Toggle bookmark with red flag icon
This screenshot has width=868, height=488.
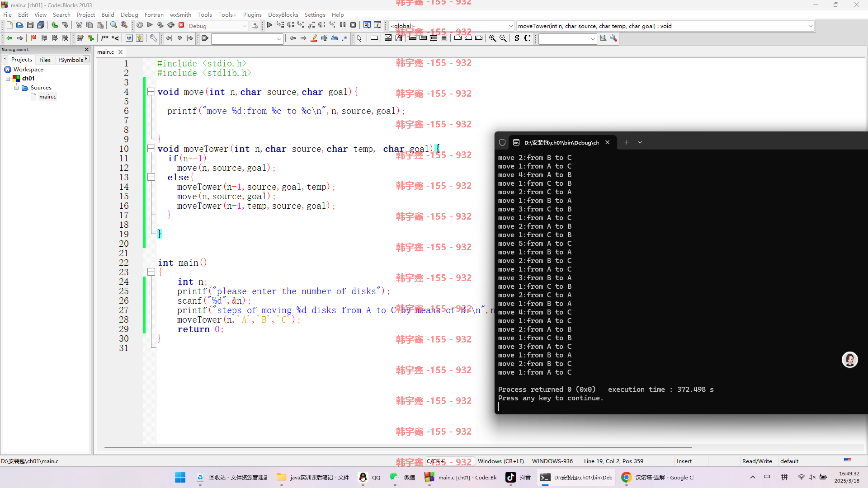[x=33, y=38]
